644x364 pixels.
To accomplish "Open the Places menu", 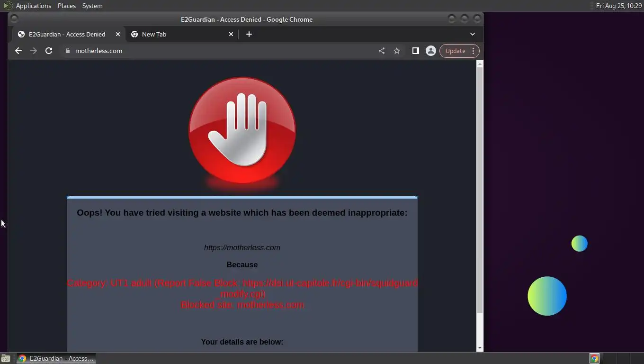I will [67, 6].
